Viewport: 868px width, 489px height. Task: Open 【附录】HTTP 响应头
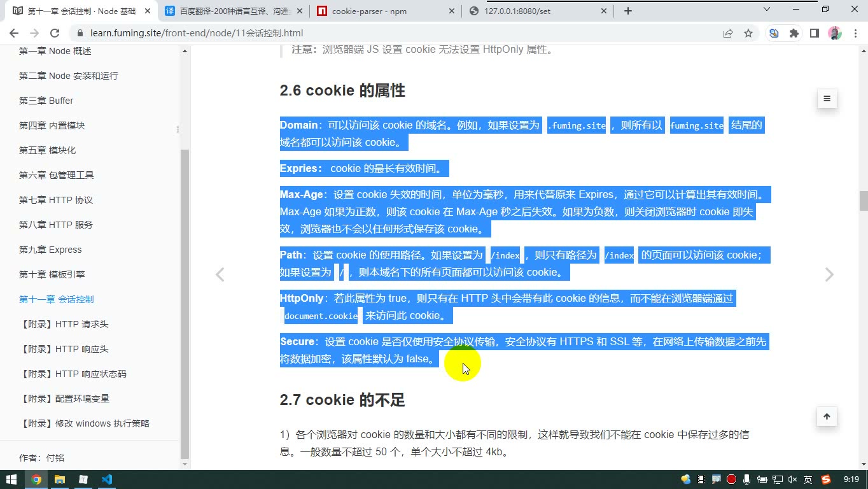tap(64, 349)
